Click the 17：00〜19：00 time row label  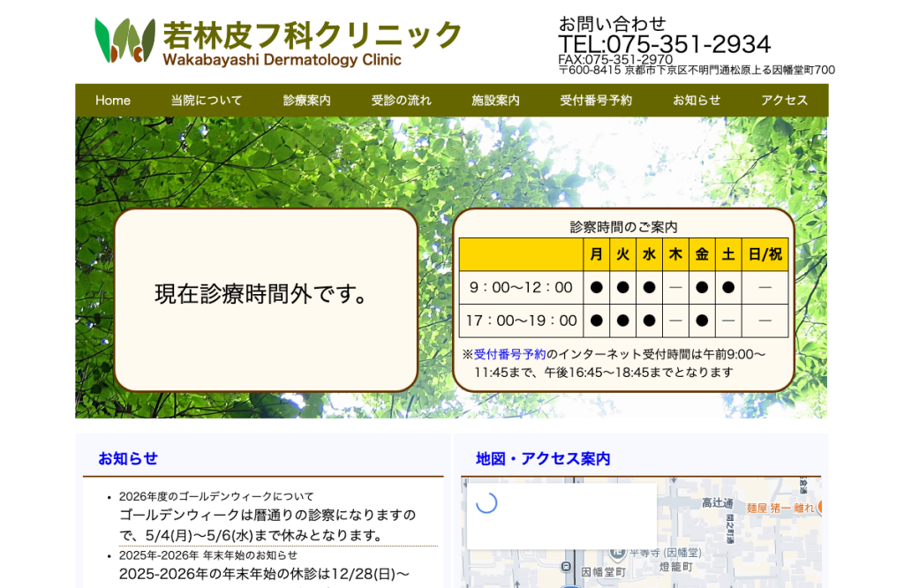pos(521,320)
